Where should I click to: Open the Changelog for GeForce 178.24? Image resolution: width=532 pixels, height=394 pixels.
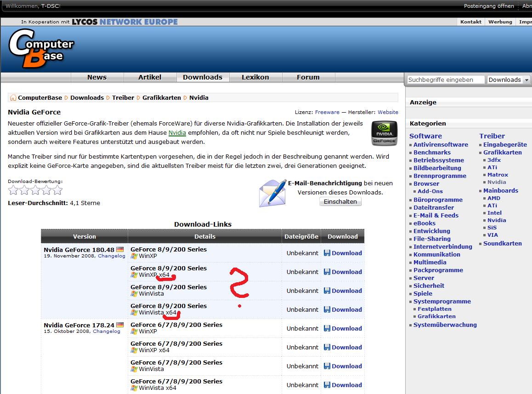(x=107, y=331)
